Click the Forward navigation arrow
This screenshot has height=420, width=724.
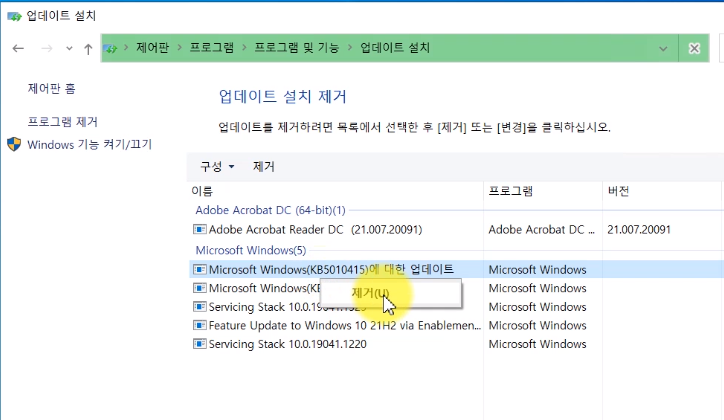(x=47, y=48)
